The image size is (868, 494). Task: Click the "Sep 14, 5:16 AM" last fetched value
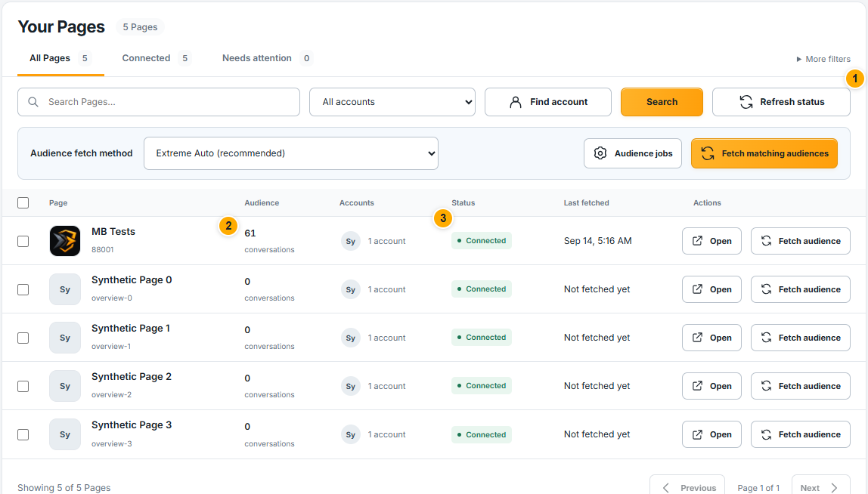point(598,241)
